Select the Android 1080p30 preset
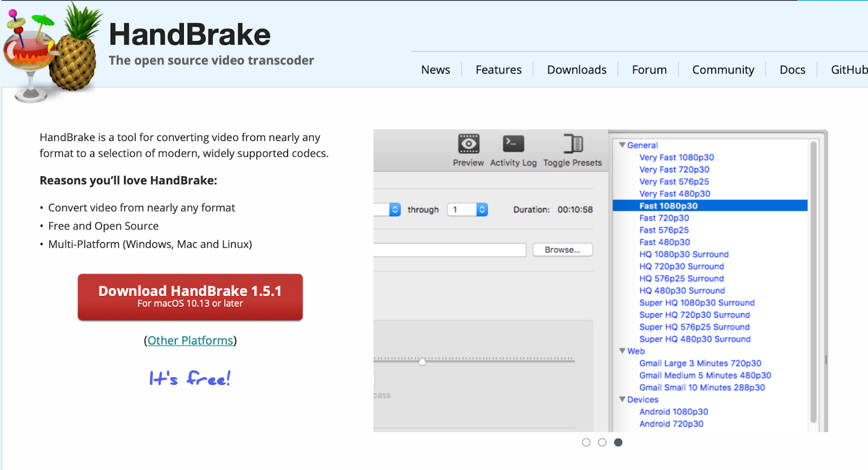Viewport: 868px width, 470px height. (x=674, y=411)
